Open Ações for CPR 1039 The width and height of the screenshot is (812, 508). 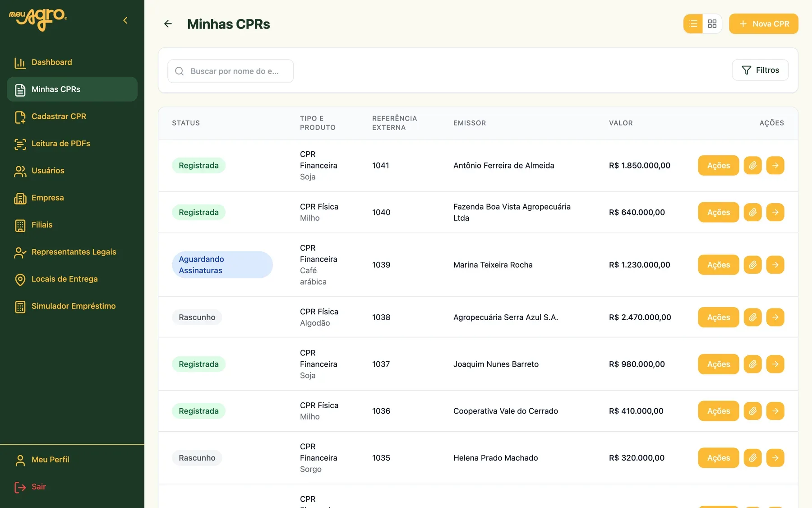click(x=719, y=265)
